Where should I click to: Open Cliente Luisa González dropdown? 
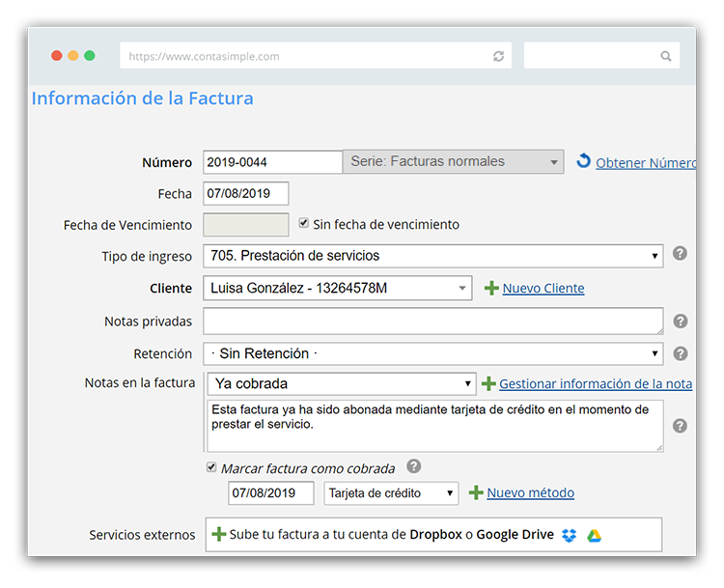pyautogui.click(x=338, y=289)
